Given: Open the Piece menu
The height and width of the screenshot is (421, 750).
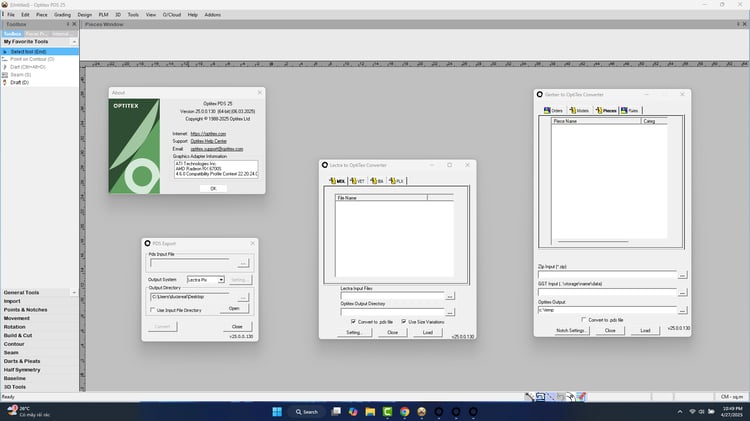Looking at the screenshot, I should point(42,15).
